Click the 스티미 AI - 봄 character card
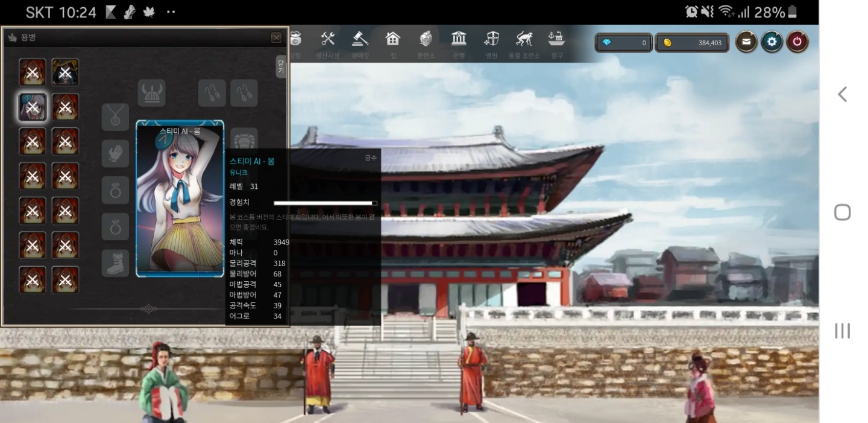868x423 pixels. [x=180, y=199]
